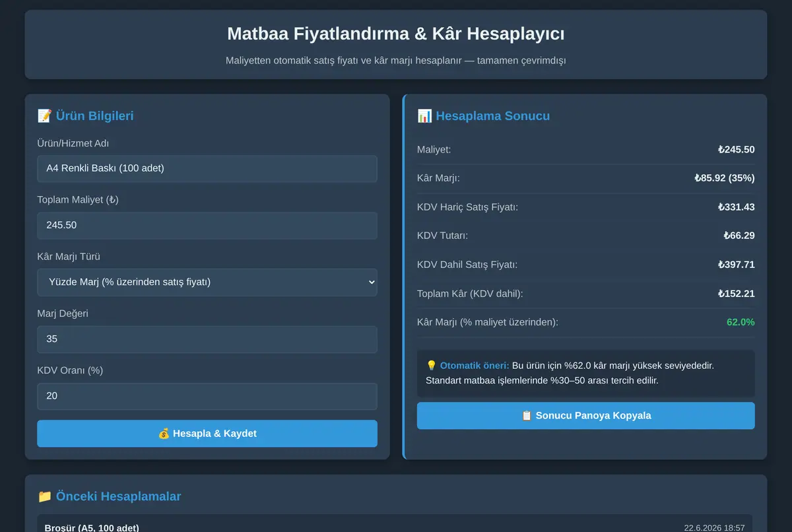This screenshot has height=532, width=792.
Task: Select the Maliyet value ₺245.50
Action: click(x=736, y=150)
